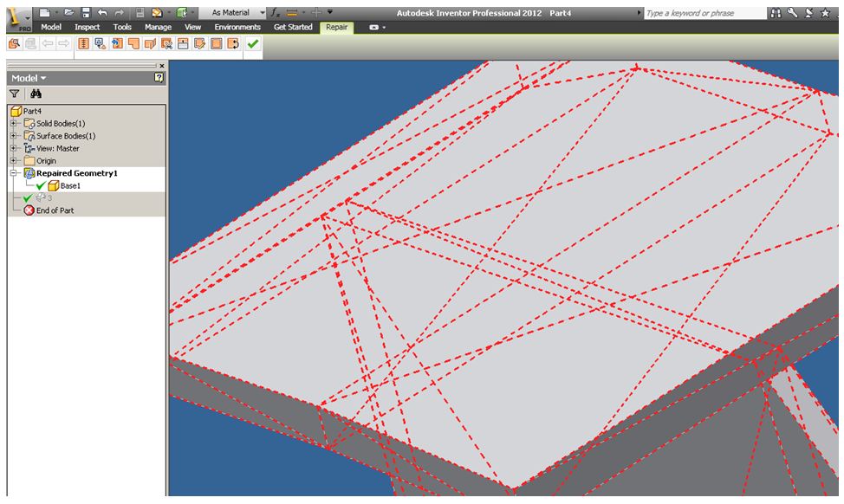Click the Find Errors icon in Repair ribbon
Image resolution: width=844 pixels, height=504 pixels.
14,43
